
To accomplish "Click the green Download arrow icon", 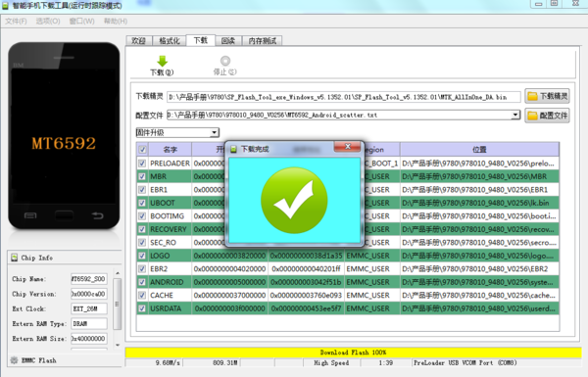I will point(162,61).
